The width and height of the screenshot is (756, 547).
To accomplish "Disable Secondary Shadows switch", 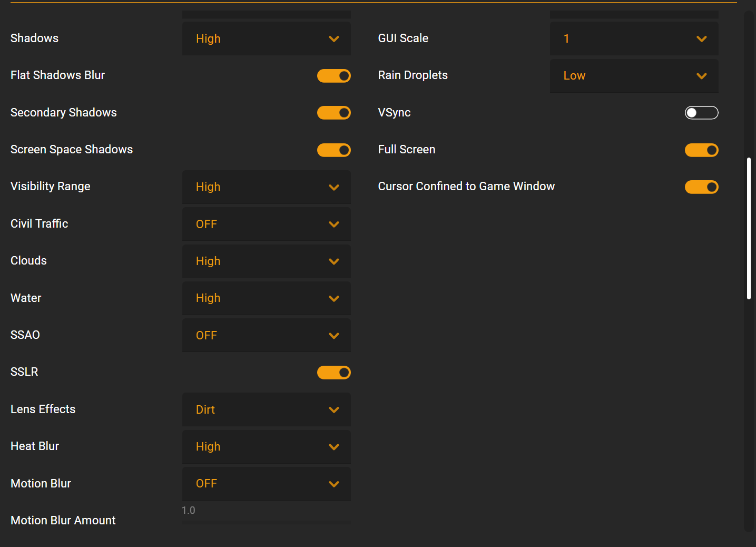I will [x=333, y=113].
